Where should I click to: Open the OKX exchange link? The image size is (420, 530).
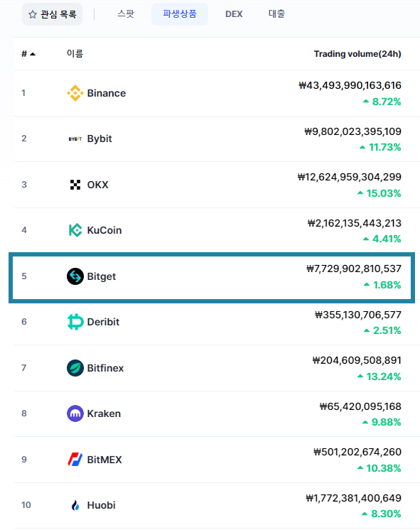tap(98, 185)
